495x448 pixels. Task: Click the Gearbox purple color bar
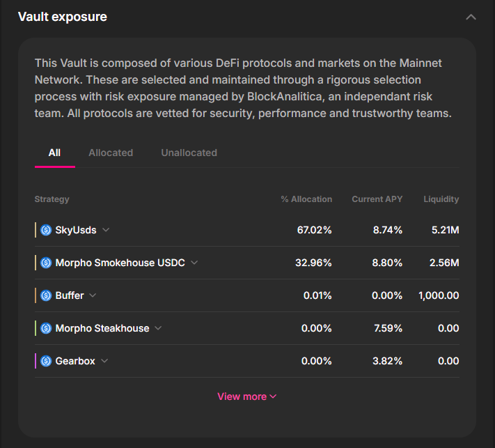pyautogui.click(x=36, y=361)
